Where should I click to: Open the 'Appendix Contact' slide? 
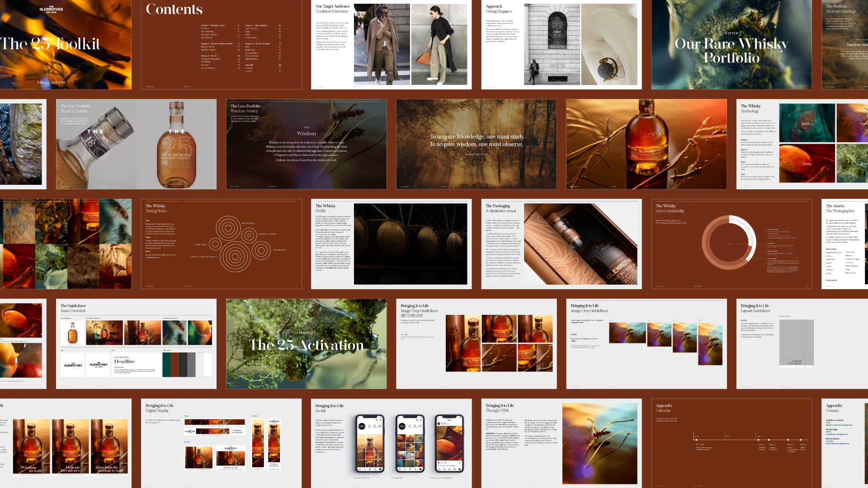844,443
